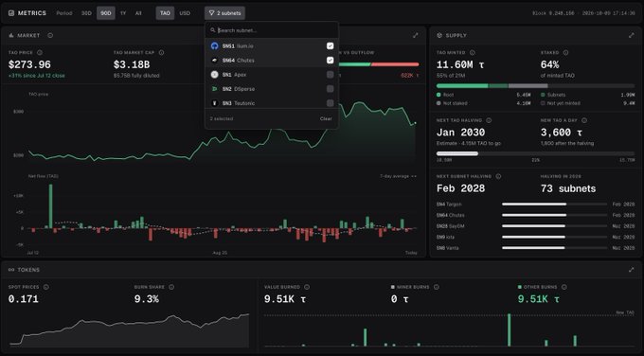Click the SN51 lium.io subnet logo

pos(214,46)
